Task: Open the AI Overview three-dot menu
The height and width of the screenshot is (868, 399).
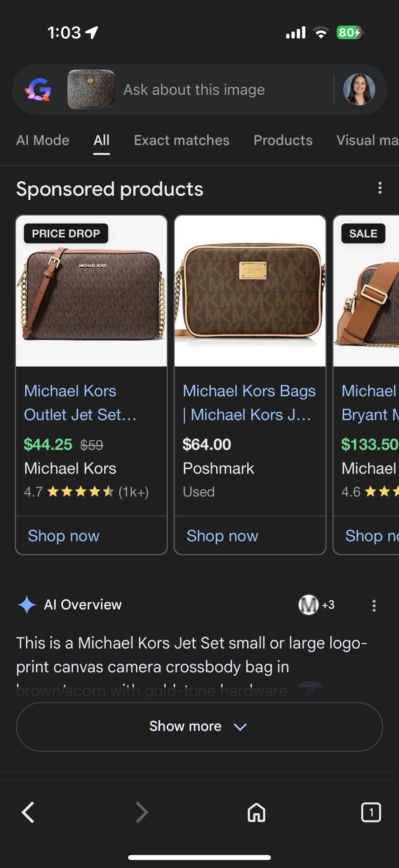Action: tap(374, 605)
